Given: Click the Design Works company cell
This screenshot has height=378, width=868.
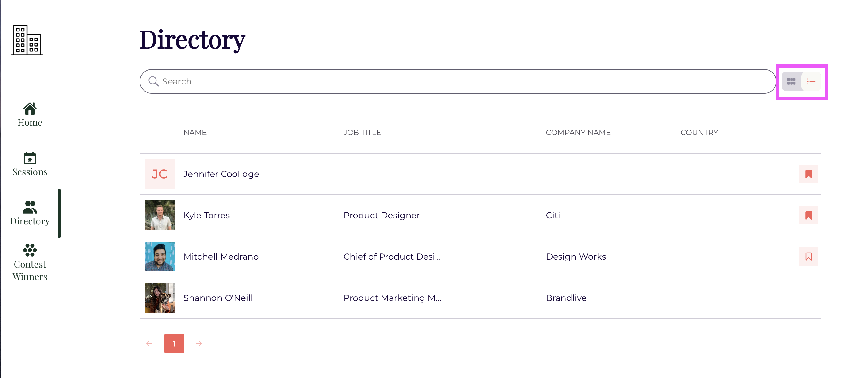Looking at the screenshot, I should click(576, 257).
